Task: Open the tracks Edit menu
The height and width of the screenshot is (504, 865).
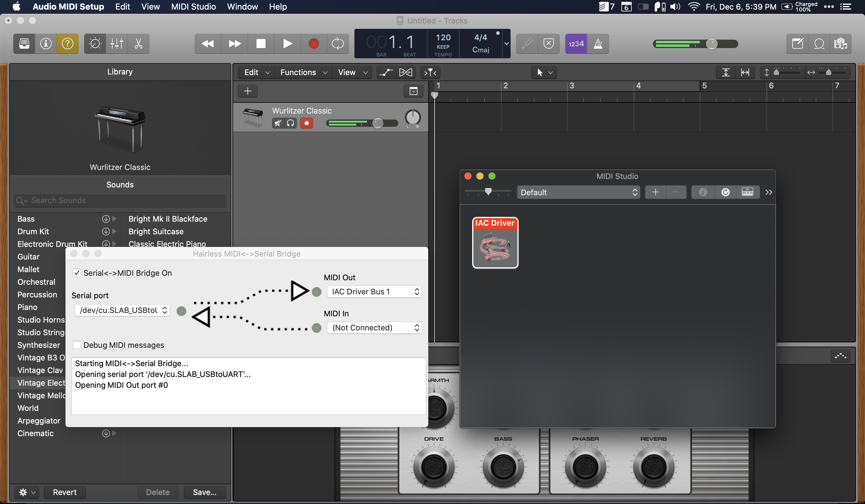Action: click(x=256, y=72)
